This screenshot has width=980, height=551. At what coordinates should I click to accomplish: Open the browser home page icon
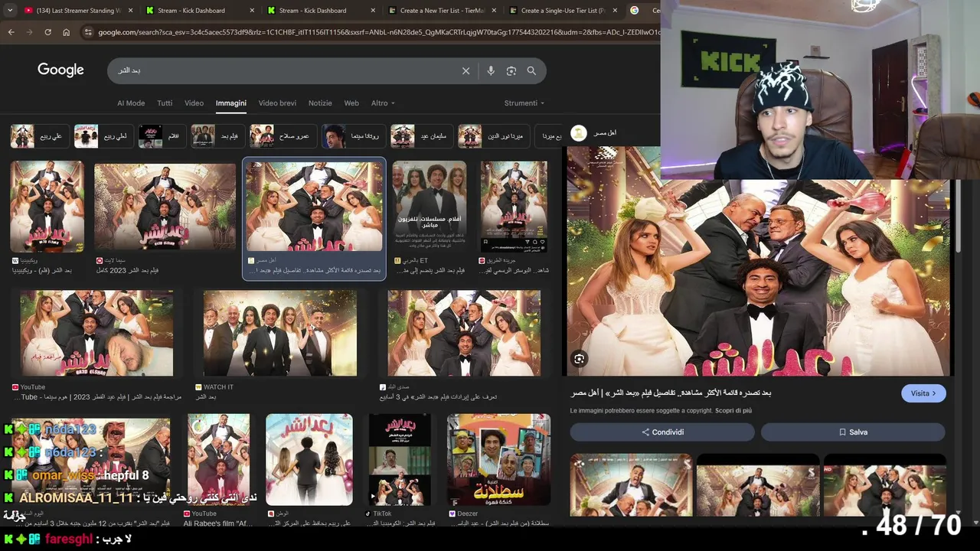pyautogui.click(x=66, y=32)
